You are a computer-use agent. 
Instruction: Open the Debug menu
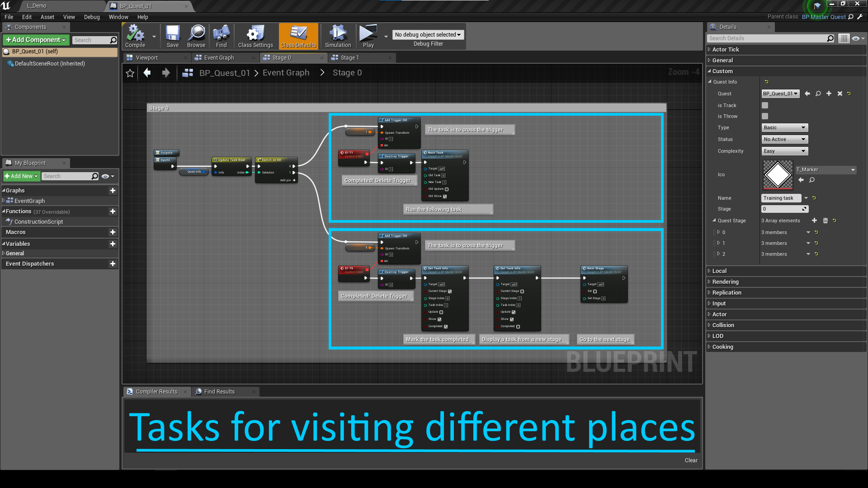tap(92, 17)
